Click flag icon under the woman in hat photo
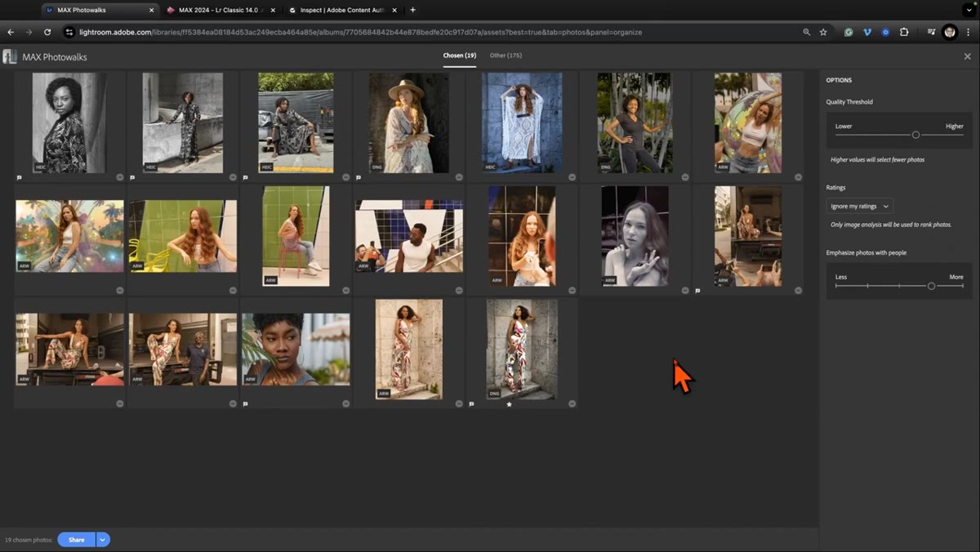Image resolution: width=980 pixels, height=552 pixels. (359, 177)
